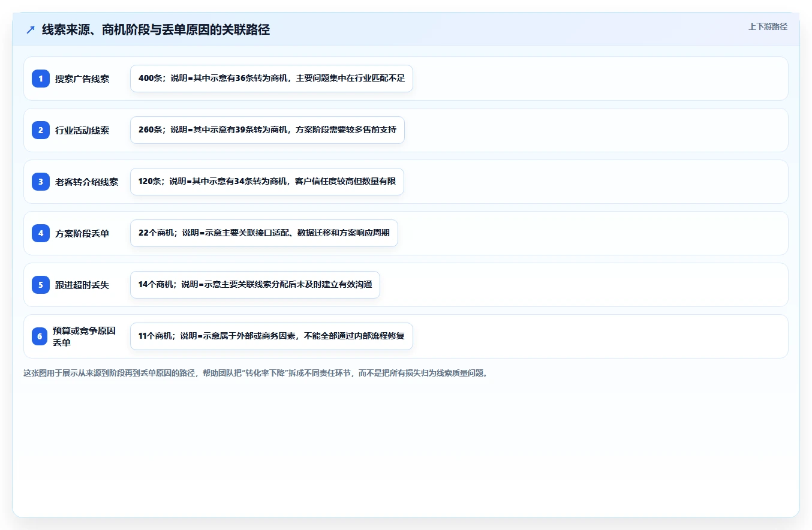This screenshot has width=812, height=530.
Task: Click the 搜索广告线索 label
Action: coord(82,79)
